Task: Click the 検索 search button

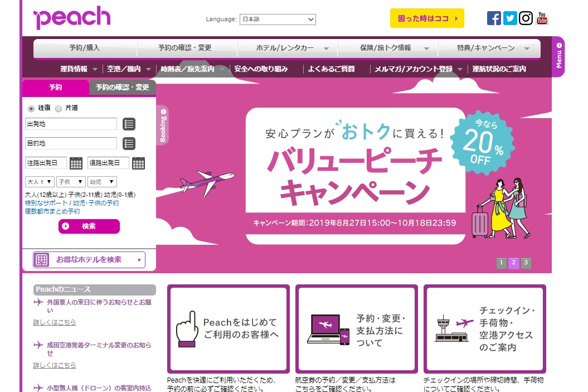Action: (89, 226)
